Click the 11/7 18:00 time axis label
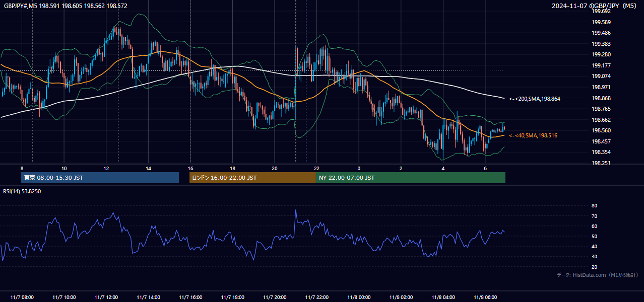The width and height of the screenshot is (644, 302). pyautogui.click(x=232, y=297)
